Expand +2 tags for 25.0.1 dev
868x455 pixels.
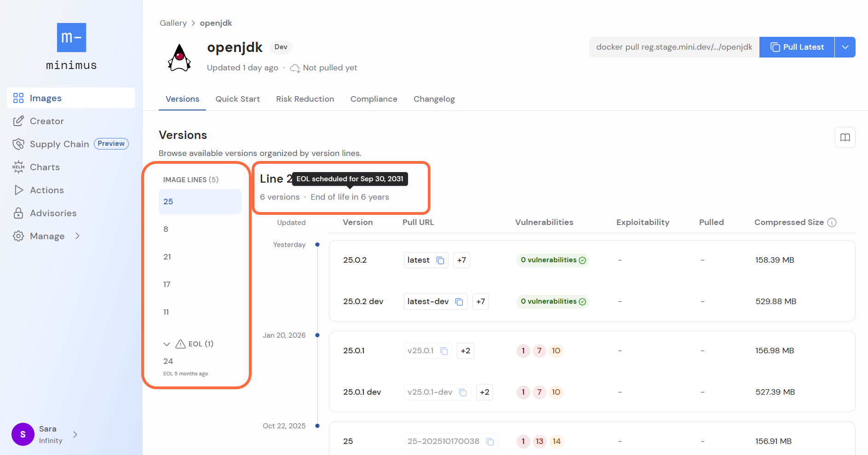(484, 392)
